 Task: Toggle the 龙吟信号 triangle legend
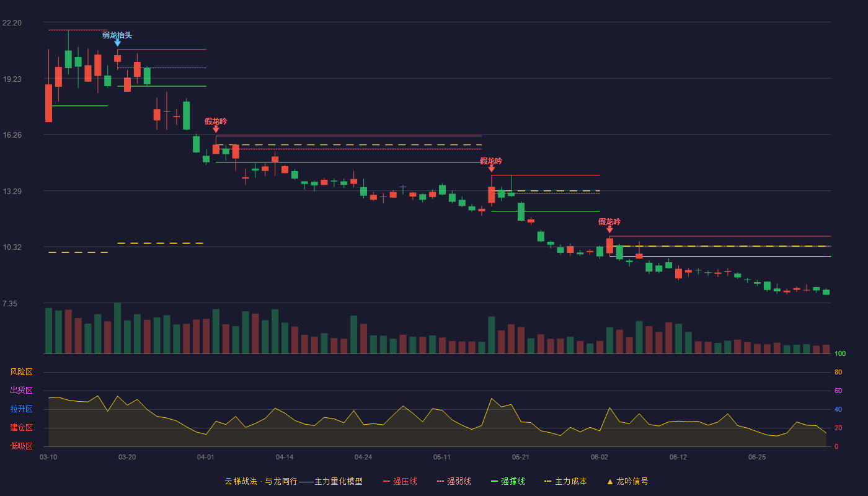[x=627, y=481]
